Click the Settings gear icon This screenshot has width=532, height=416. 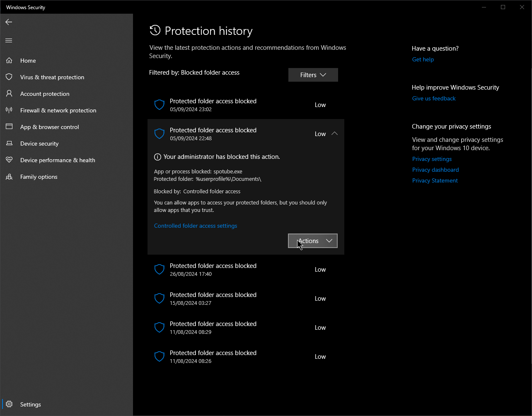[x=9, y=404]
